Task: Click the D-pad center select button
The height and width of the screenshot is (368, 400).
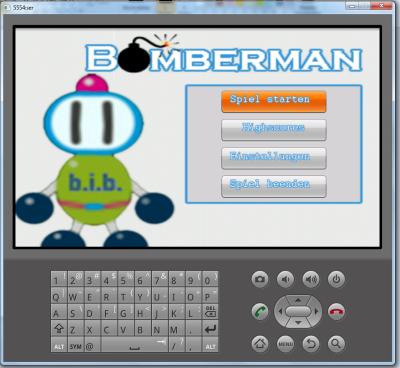Action: click(x=298, y=312)
